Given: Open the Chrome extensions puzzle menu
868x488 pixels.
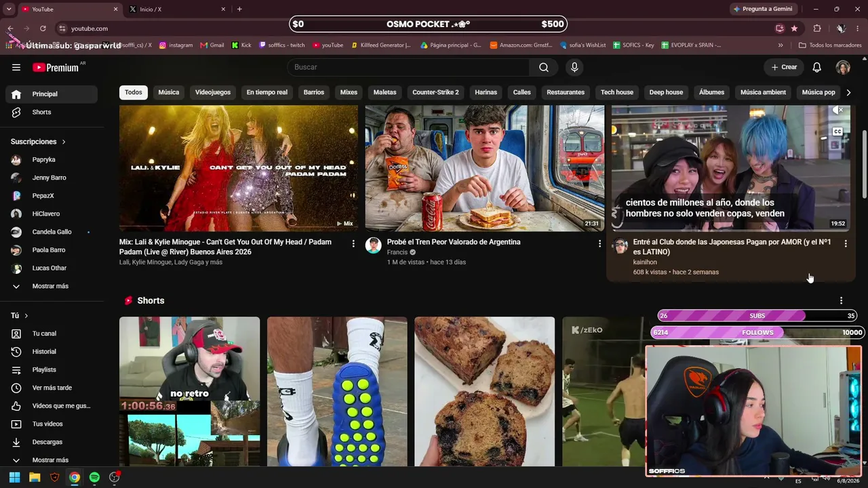Looking at the screenshot, I should tap(817, 28).
